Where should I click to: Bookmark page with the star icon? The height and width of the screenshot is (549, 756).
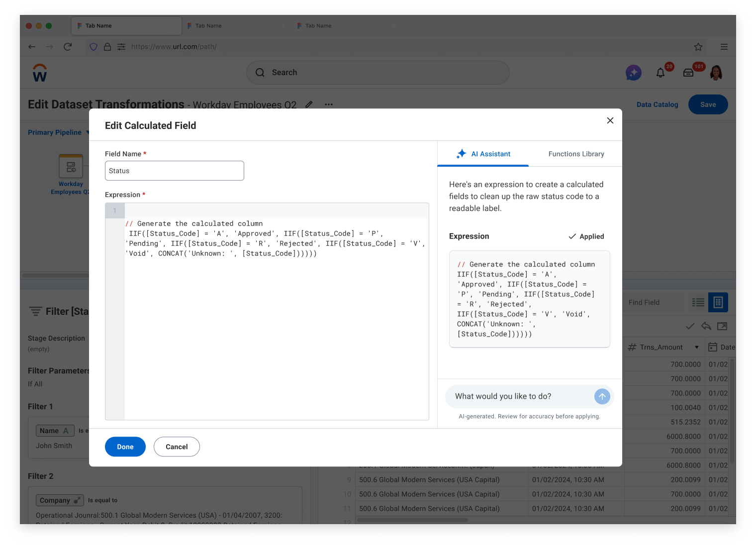tap(698, 47)
